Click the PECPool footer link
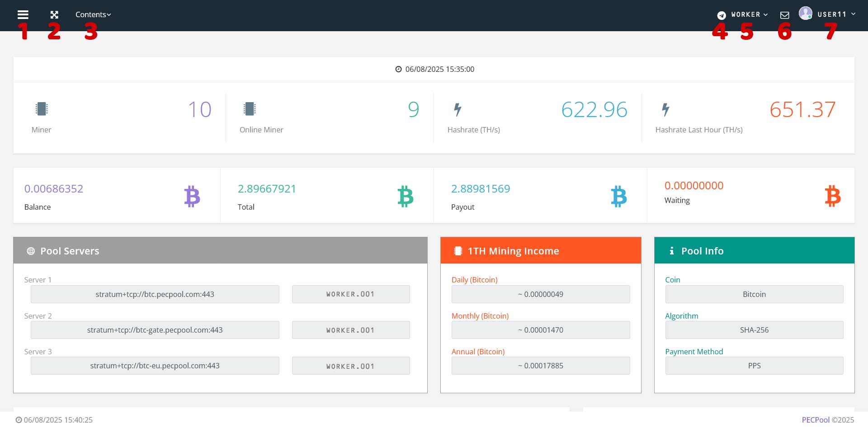 [x=816, y=420]
